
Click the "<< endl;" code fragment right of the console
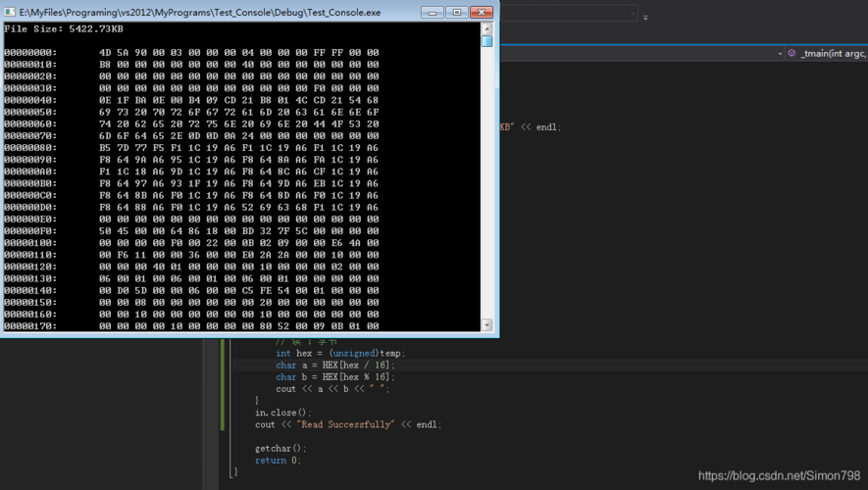pos(540,127)
